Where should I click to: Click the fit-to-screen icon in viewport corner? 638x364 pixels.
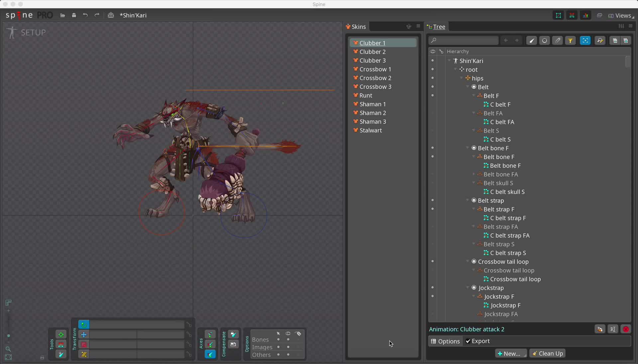pos(8,357)
